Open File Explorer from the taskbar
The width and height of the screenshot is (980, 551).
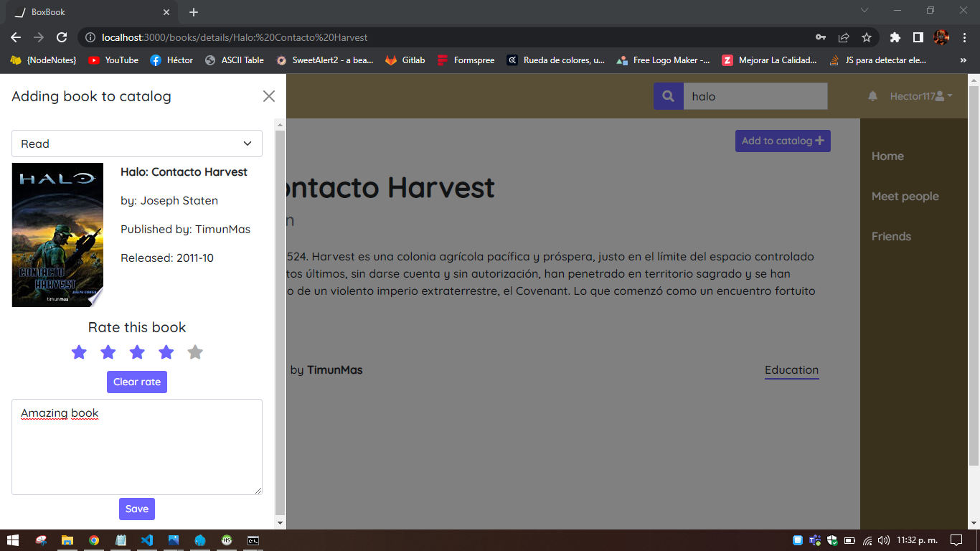click(x=67, y=540)
